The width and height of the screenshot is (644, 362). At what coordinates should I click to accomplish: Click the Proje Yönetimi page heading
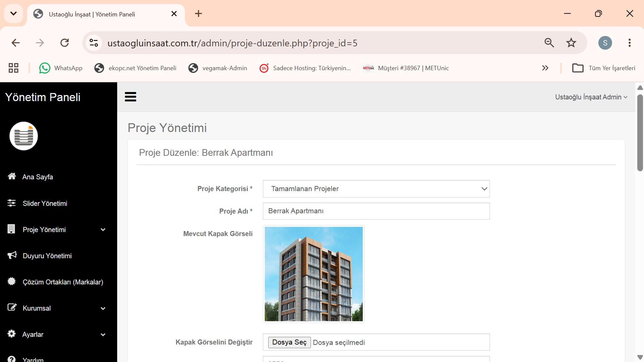point(167,128)
